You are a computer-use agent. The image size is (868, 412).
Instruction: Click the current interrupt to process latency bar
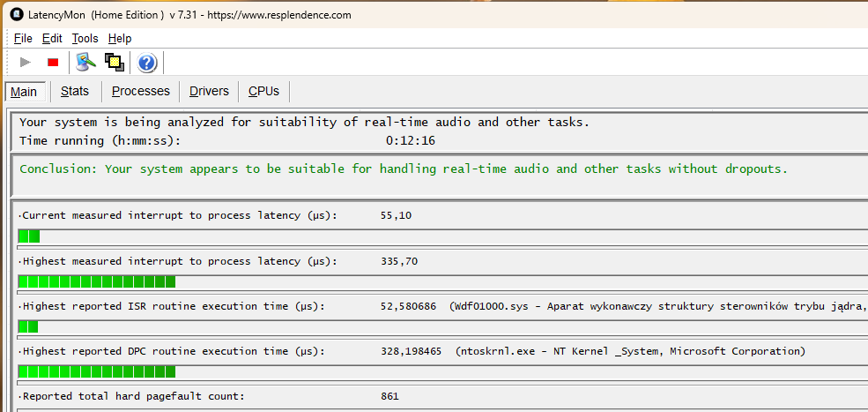tap(29, 236)
